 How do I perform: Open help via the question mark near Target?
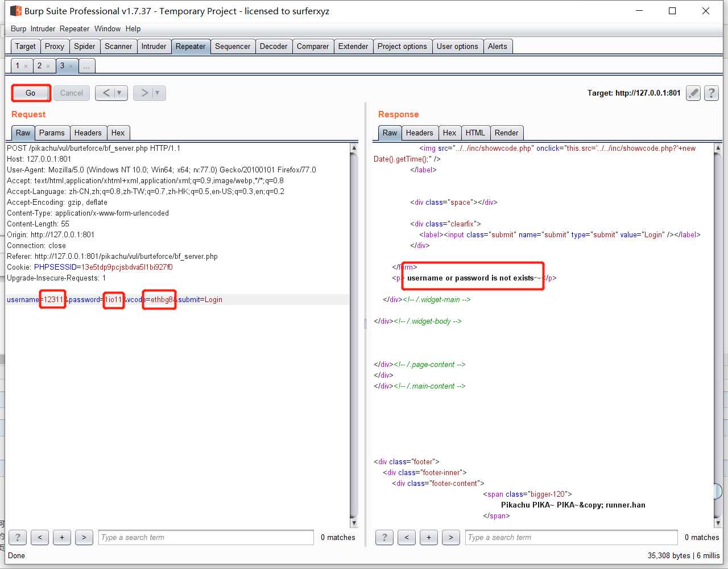pyautogui.click(x=712, y=93)
